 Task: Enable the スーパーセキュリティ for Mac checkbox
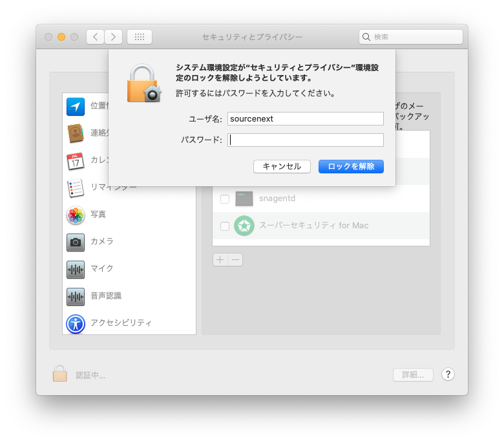[x=225, y=226]
